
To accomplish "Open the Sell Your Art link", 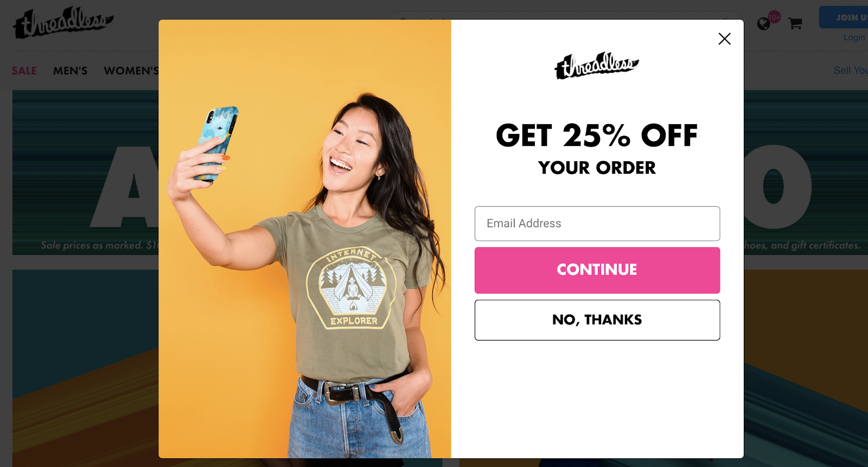I will 851,71.
